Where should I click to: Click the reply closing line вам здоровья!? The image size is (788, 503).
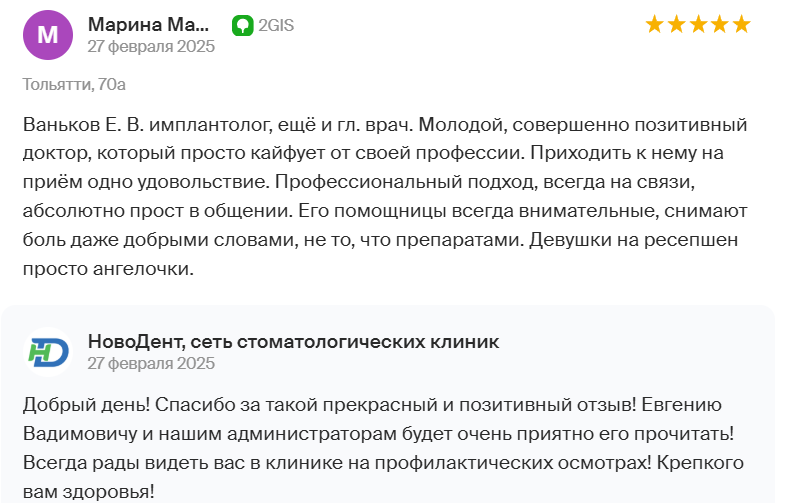88,491
